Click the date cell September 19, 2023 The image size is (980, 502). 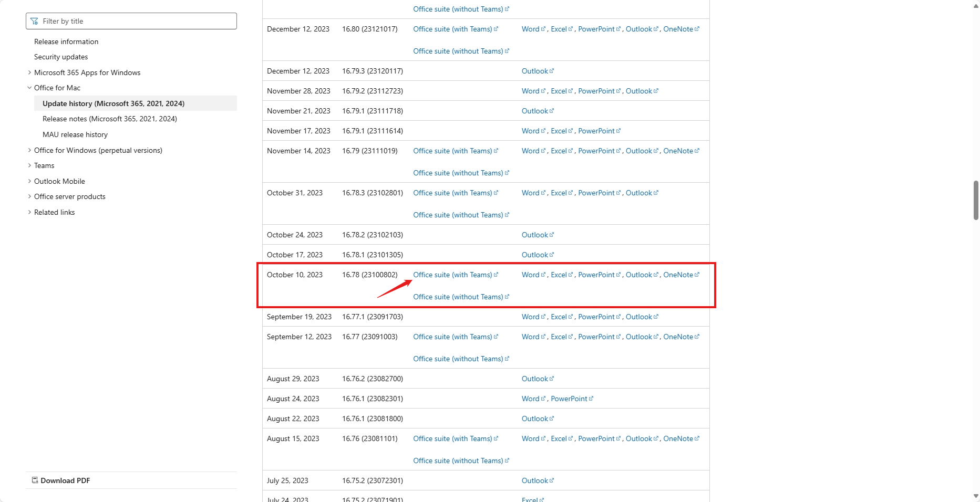click(x=300, y=317)
